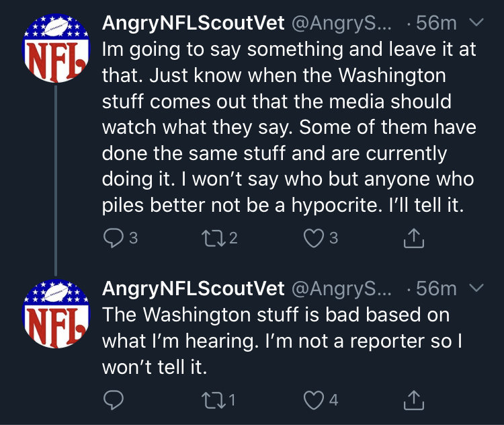
Task: Open AngryNFLScoutVet profile from second tweet name
Action: tap(193, 288)
